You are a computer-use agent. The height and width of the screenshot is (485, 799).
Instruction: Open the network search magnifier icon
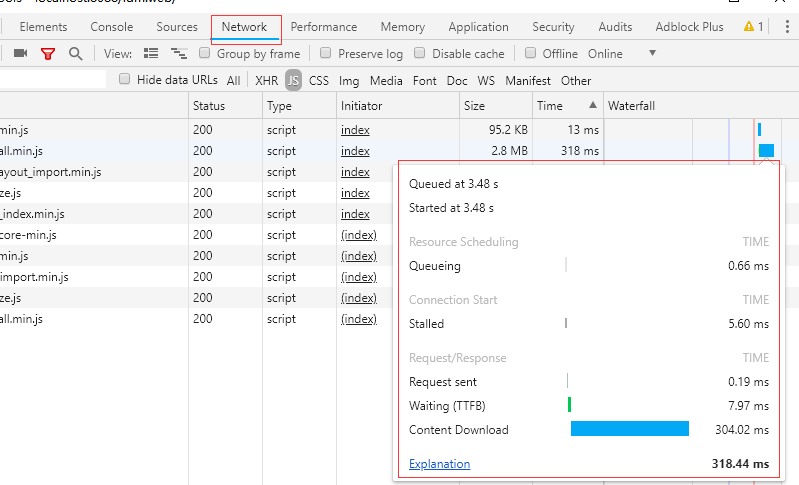[75, 53]
